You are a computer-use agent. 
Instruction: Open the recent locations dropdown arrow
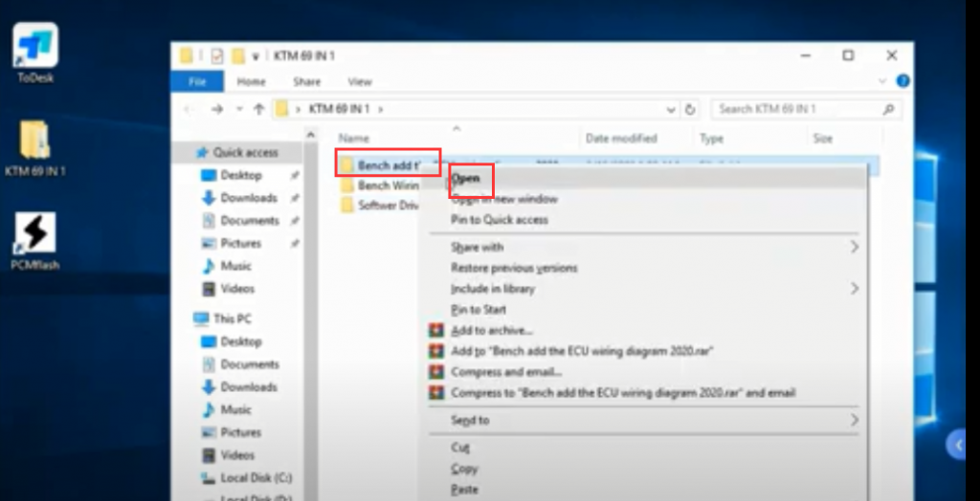[238, 109]
